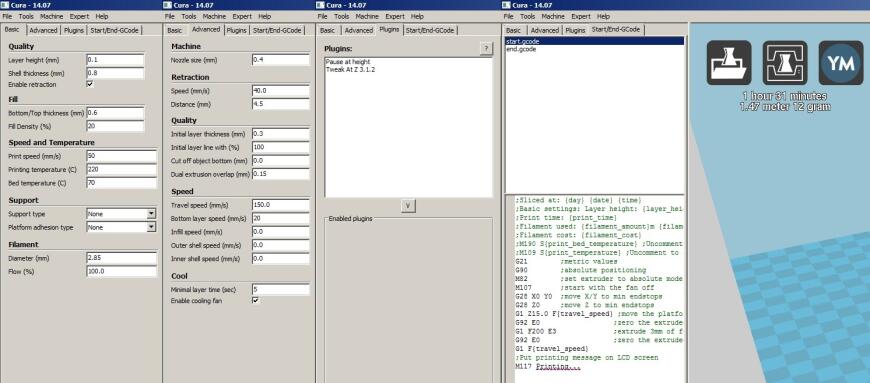The image size is (870, 383).
Task: Click the Retraction Distance input field
Action: click(x=280, y=104)
